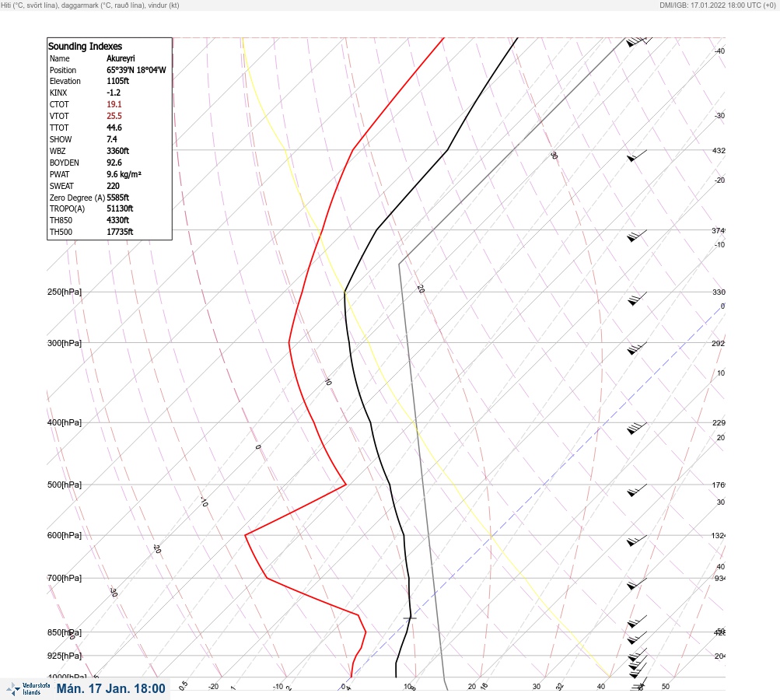Click the wind barb at 250 hPa level

[637, 299]
